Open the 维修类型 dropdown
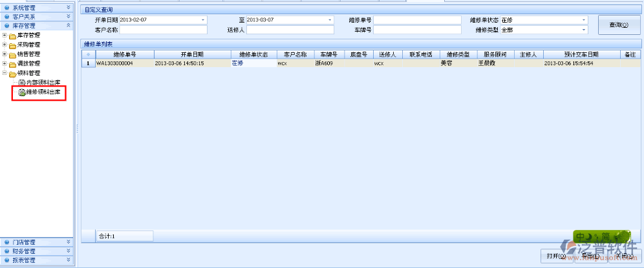644x268 pixels. point(583,30)
